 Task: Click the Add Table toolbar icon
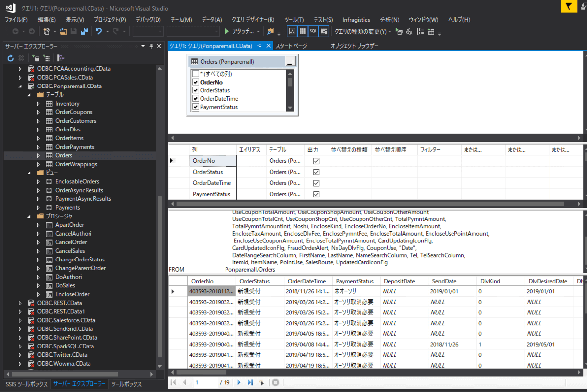point(430,32)
